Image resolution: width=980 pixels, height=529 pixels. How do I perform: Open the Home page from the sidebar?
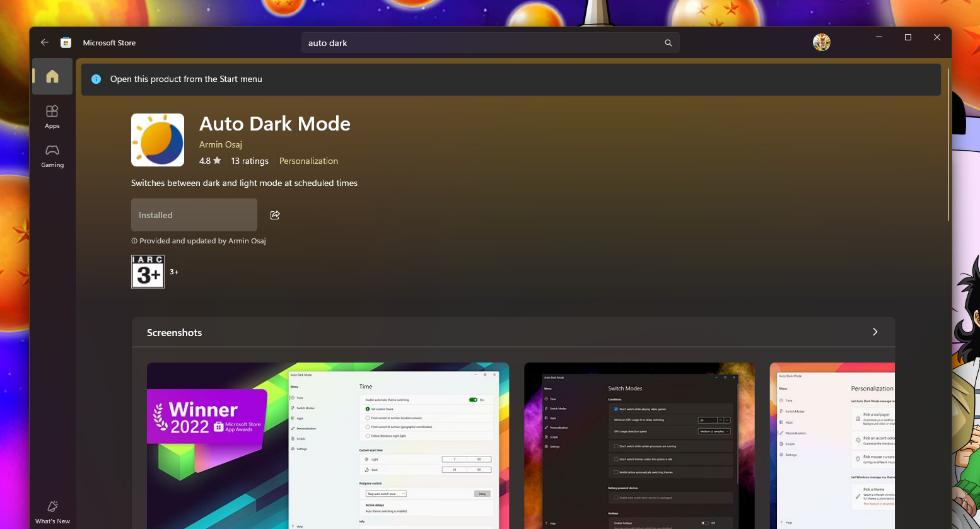[52, 77]
